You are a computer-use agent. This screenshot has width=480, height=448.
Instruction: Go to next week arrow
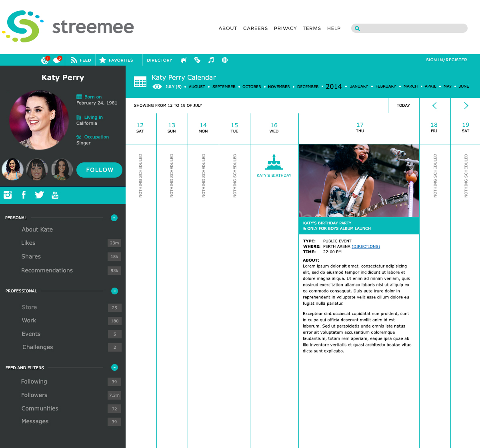466,106
